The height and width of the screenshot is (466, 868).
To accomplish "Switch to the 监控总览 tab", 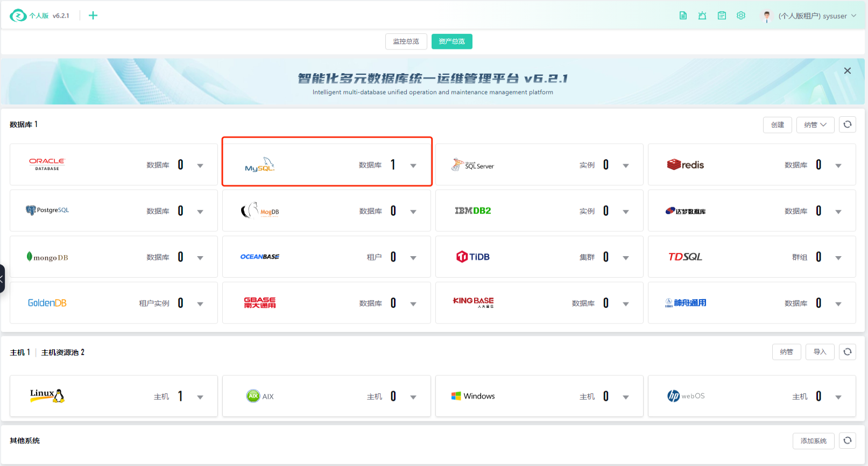I will coord(406,41).
